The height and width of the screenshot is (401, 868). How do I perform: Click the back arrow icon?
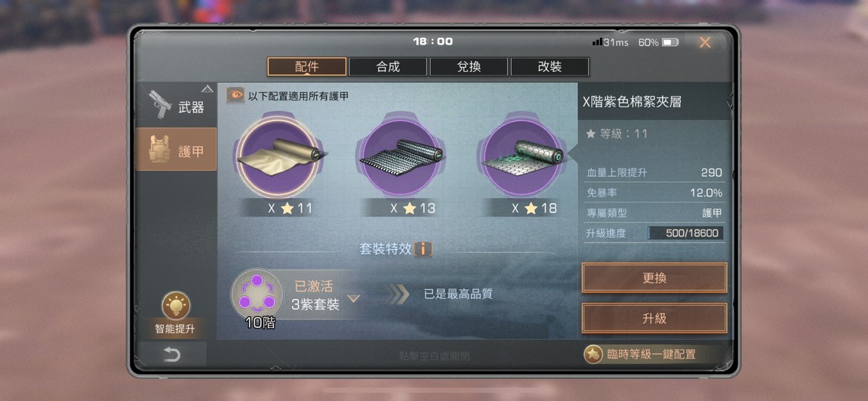click(171, 354)
